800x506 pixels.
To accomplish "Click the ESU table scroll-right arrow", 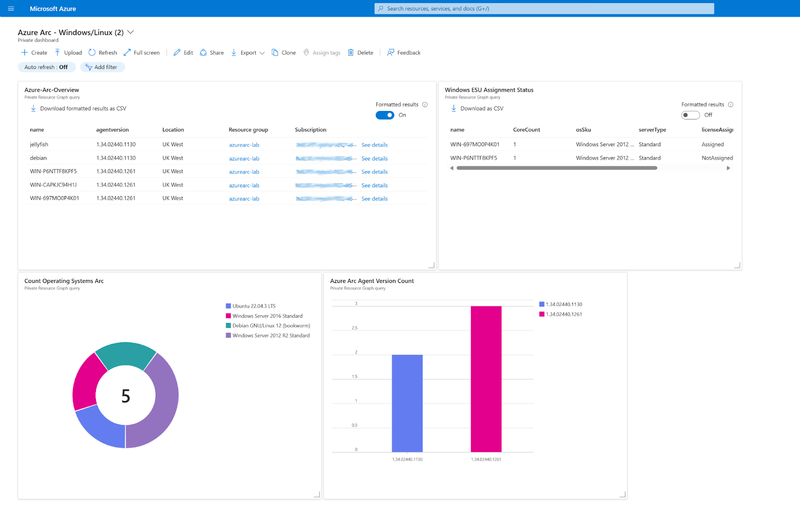I will [x=728, y=168].
